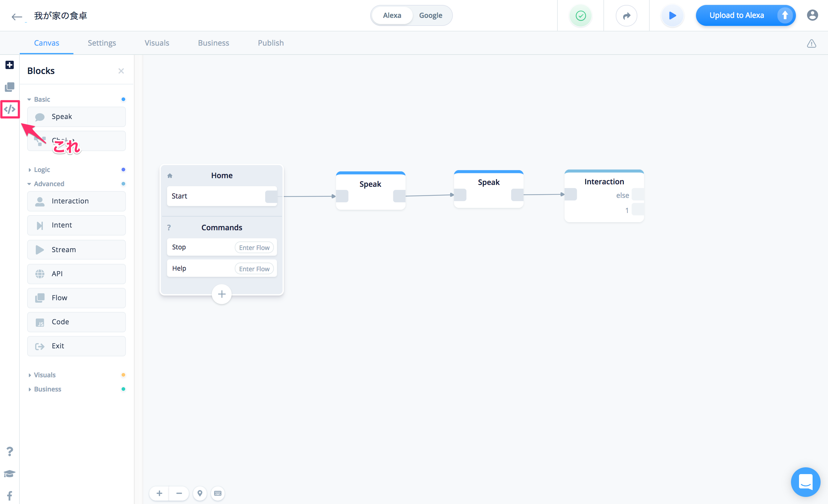828x504 pixels.
Task: Toggle the keyboard shortcuts icon on canvas
Action: coord(218,493)
